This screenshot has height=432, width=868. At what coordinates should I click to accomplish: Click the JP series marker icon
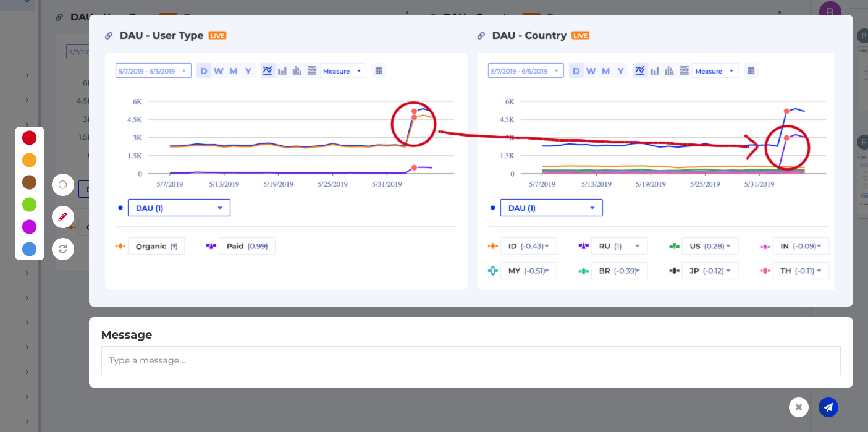(x=675, y=271)
